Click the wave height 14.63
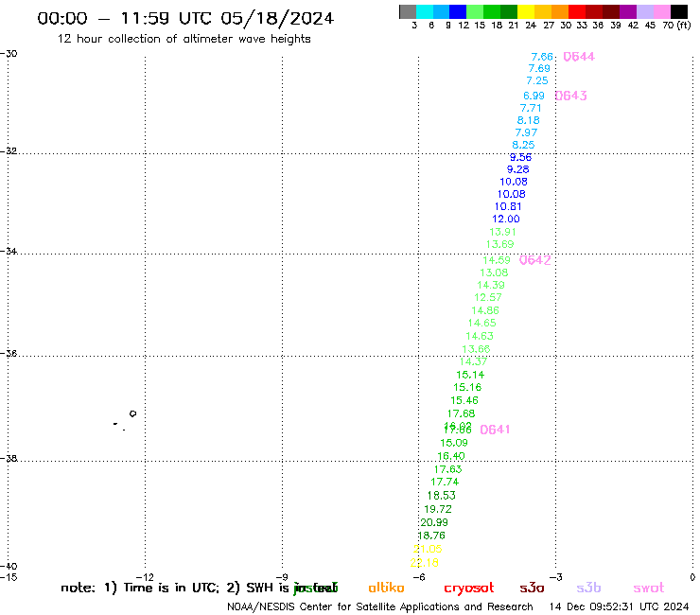Image resolution: width=700 pixels, height=615 pixels. click(x=480, y=336)
